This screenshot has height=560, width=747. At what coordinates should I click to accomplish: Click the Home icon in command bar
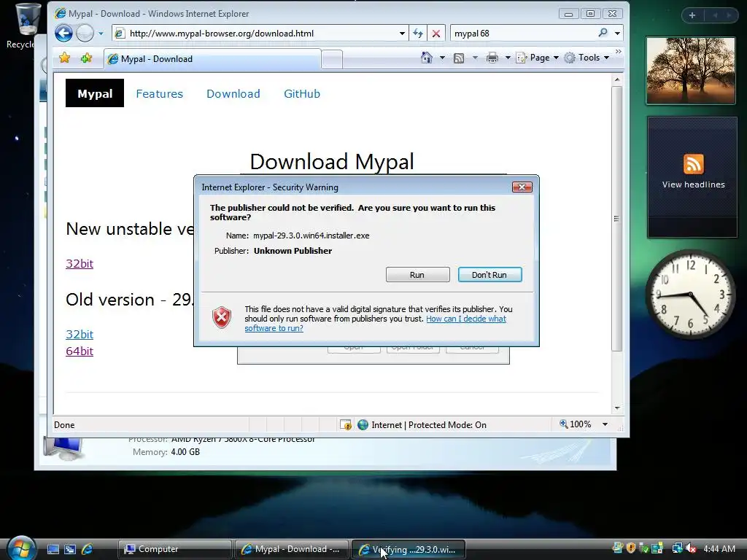[x=427, y=58]
